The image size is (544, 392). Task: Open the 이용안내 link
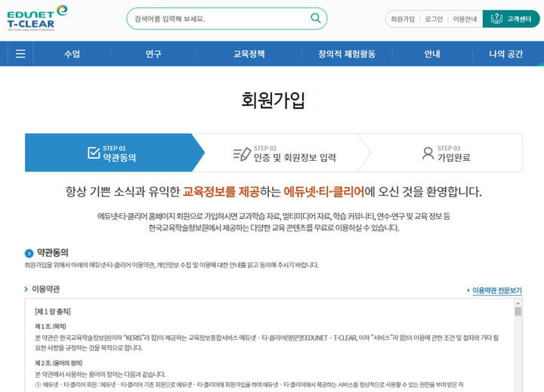point(465,19)
